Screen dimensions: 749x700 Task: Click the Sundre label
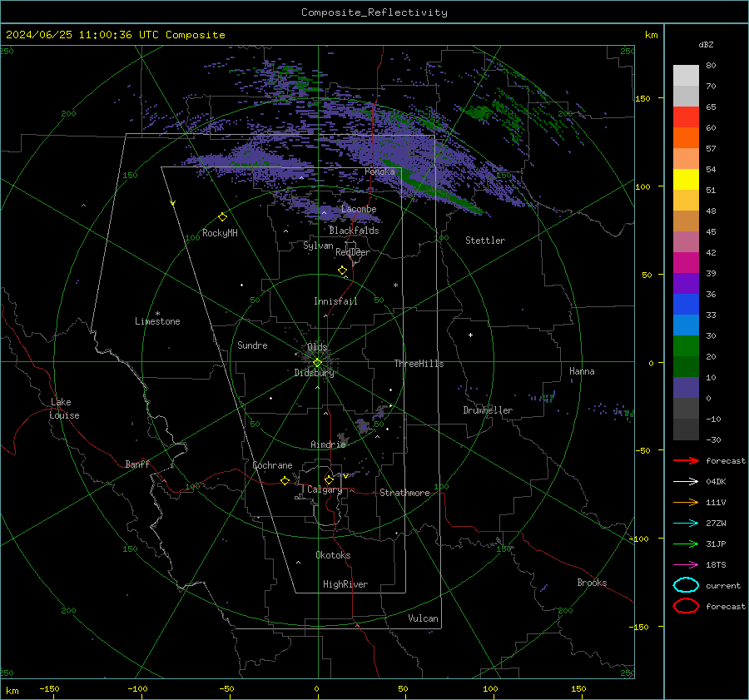(252, 345)
